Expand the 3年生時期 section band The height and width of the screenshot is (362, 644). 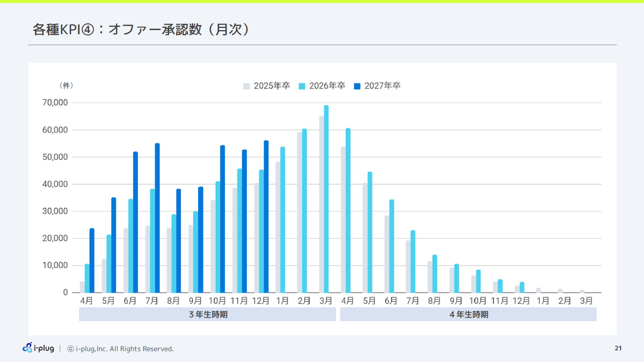tap(207, 314)
